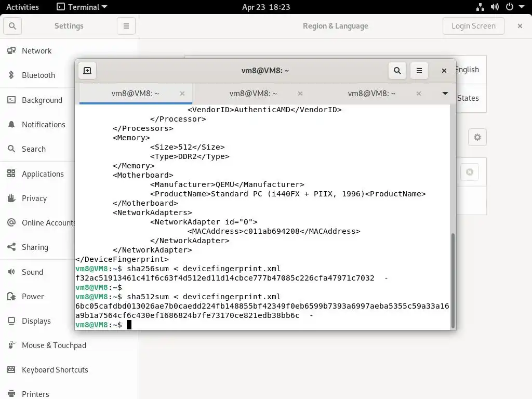Click the MACAddress c011ab694208 line

coord(274,231)
